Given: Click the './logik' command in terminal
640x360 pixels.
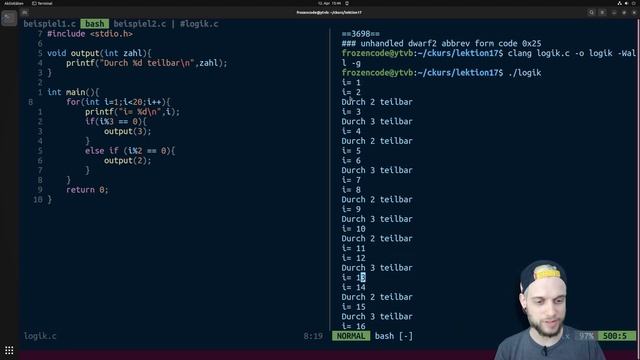Looking at the screenshot, I should pos(524,73).
